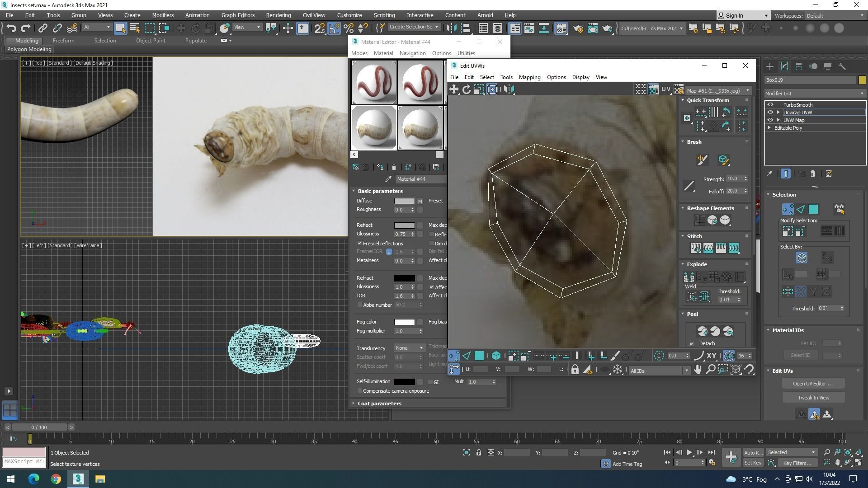Viewport: 868px width, 488px height.
Task: Click the Diffuse map M button
Action: 420,201
